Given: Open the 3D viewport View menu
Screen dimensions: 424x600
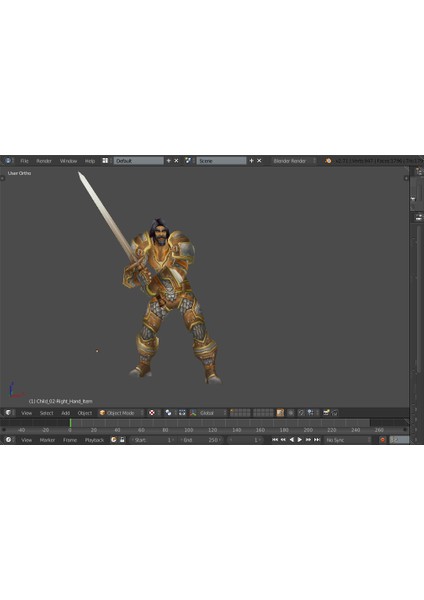Looking at the screenshot, I should tap(26, 413).
